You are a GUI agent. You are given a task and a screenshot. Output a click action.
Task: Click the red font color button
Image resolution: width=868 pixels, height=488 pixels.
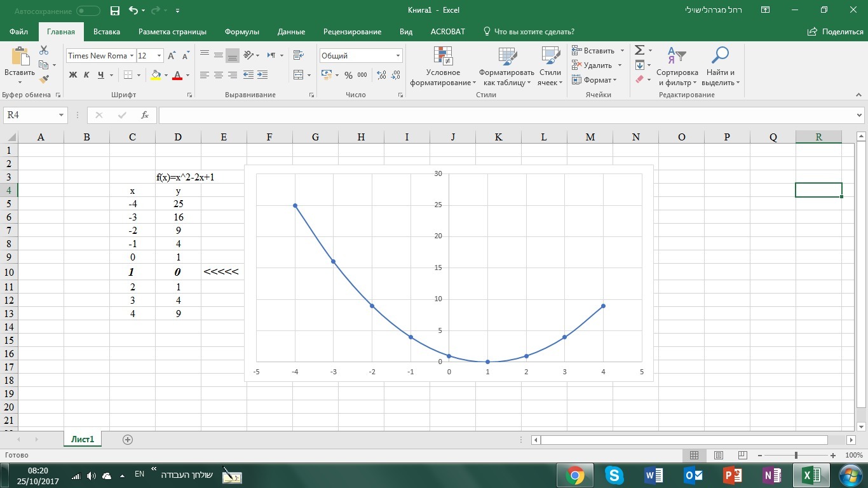point(177,75)
